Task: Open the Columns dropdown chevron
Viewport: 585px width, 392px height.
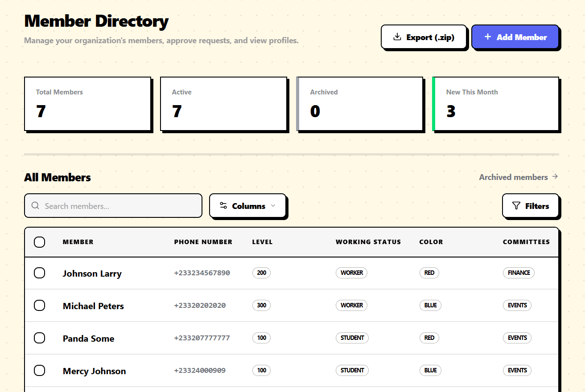Action: tap(273, 206)
